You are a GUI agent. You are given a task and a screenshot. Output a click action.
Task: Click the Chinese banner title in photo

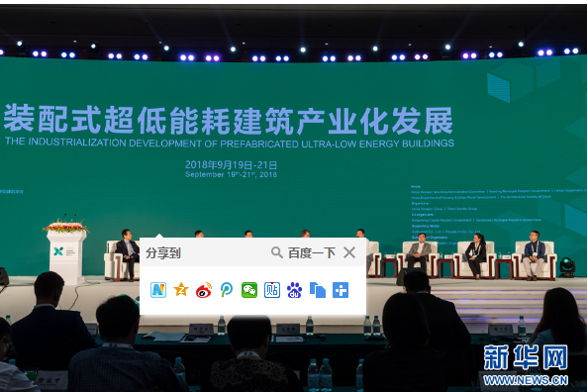point(229,120)
